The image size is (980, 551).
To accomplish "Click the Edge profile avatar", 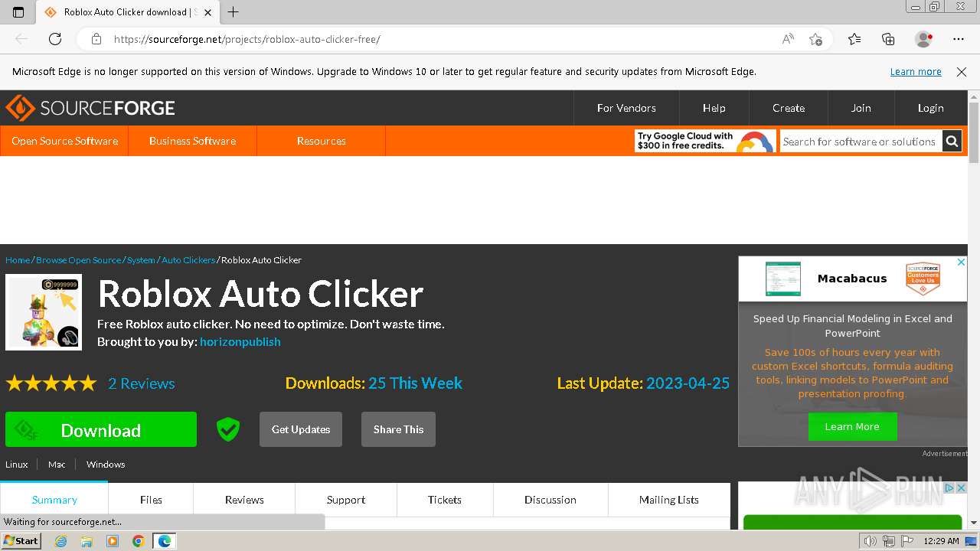I will [924, 39].
